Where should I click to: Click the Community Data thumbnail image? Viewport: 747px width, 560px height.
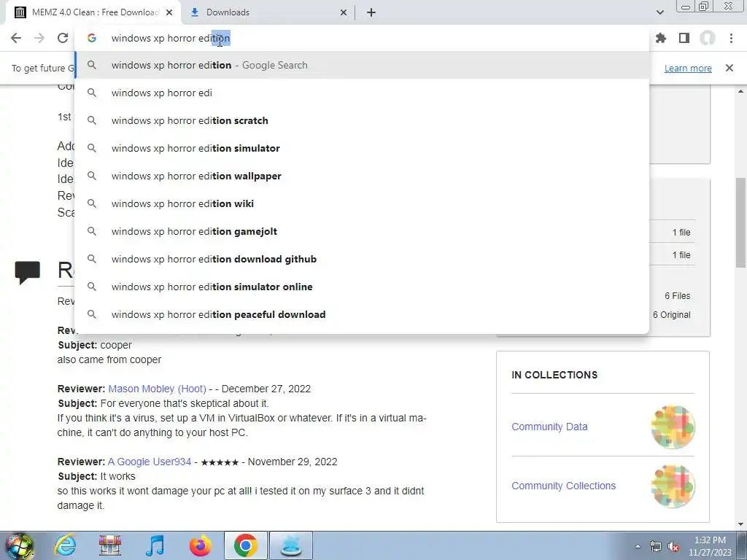pyautogui.click(x=673, y=427)
